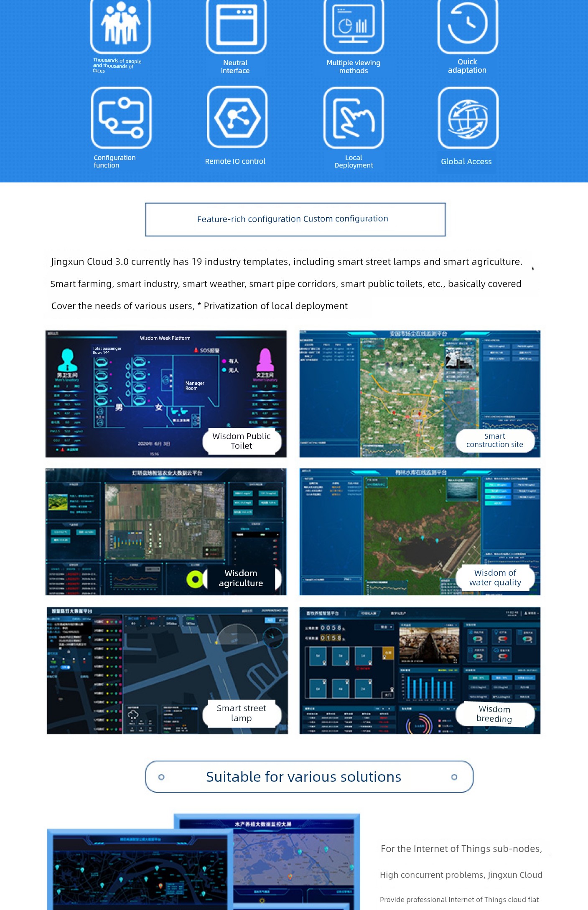Click the 'Configuration function' caption
This screenshot has height=910, width=588.
tap(115, 161)
